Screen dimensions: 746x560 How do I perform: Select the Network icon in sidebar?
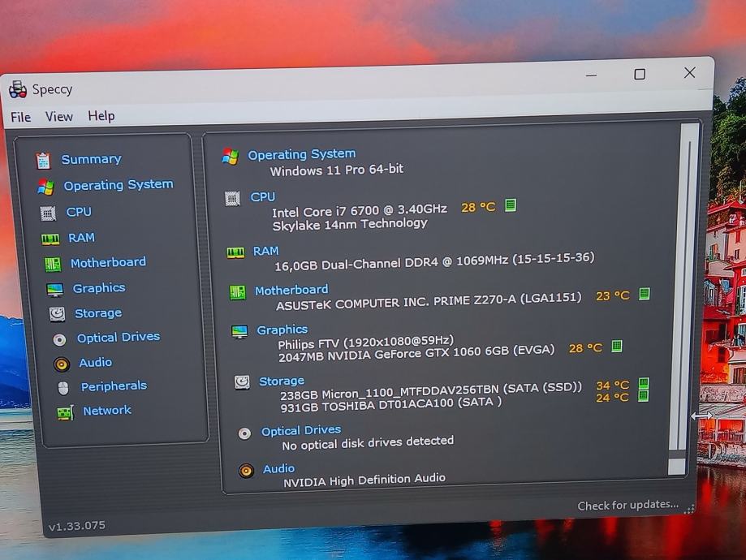(x=65, y=412)
